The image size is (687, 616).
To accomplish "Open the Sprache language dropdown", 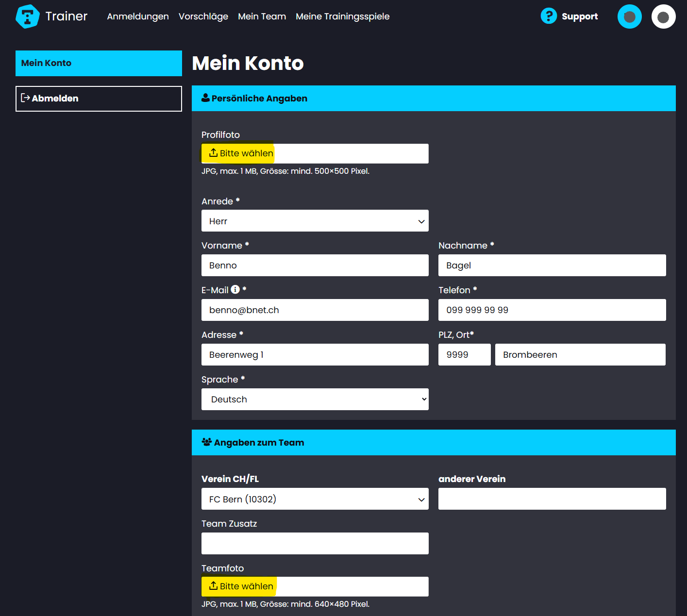I will tap(315, 400).
